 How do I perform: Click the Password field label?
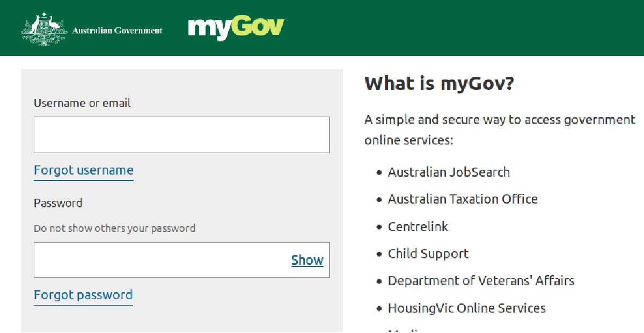58,203
